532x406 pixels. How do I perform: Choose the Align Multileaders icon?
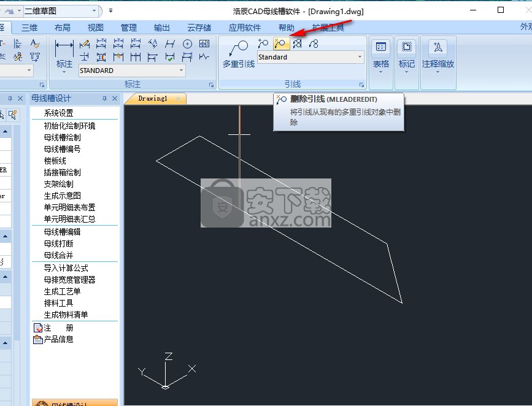[x=297, y=44]
